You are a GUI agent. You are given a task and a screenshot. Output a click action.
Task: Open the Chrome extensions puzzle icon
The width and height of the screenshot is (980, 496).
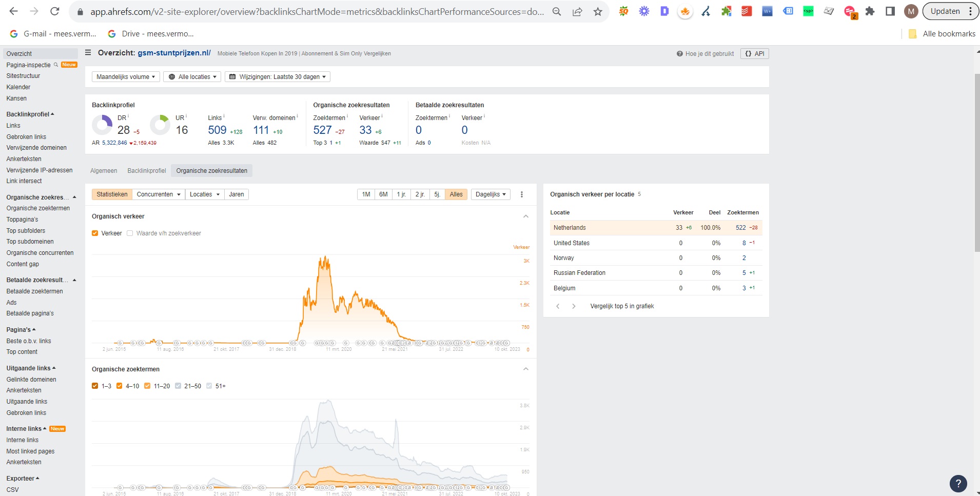(x=870, y=11)
